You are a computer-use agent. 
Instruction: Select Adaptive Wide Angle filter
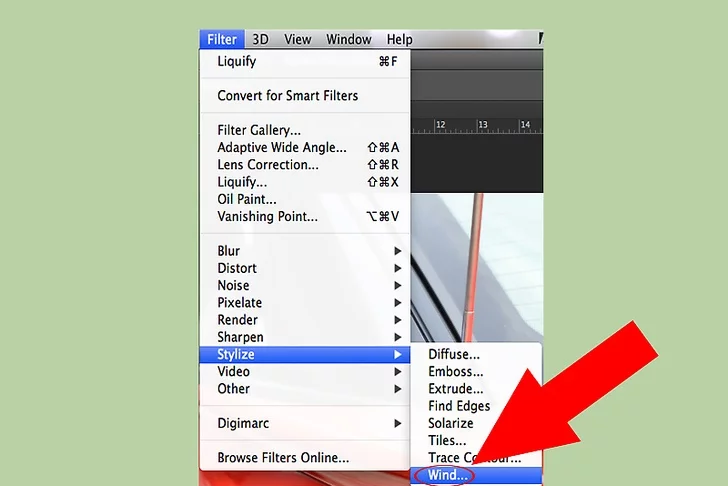(284, 147)
